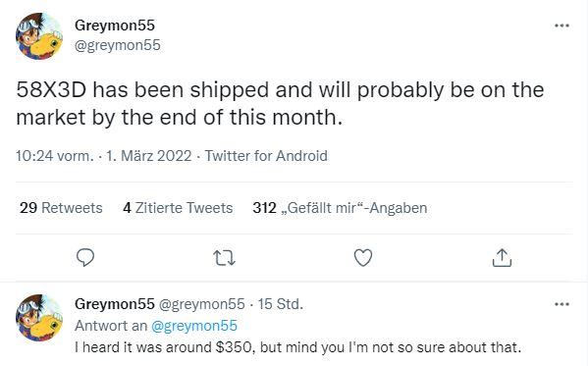588x366 pixels.
Task: View the 4 Zitierte Tweets list
Action: tap(178, 208)
